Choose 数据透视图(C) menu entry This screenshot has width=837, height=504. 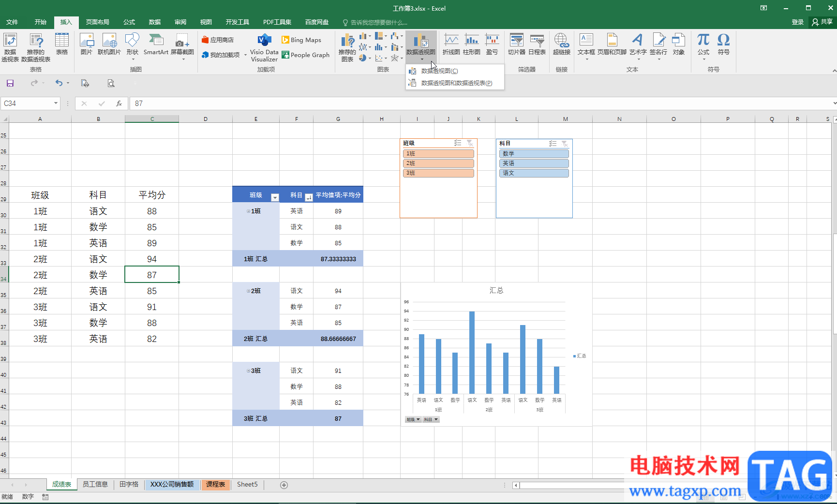455,71
